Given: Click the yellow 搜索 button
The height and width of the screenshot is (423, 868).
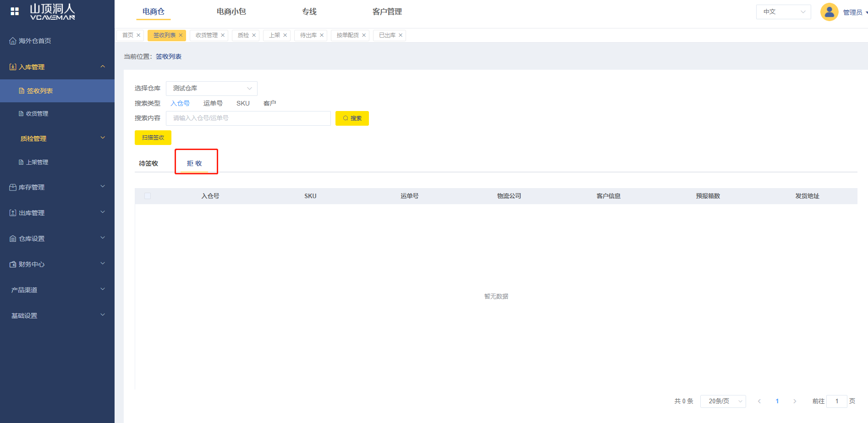Looking at the screenshot, I should (x=352, y=118).
